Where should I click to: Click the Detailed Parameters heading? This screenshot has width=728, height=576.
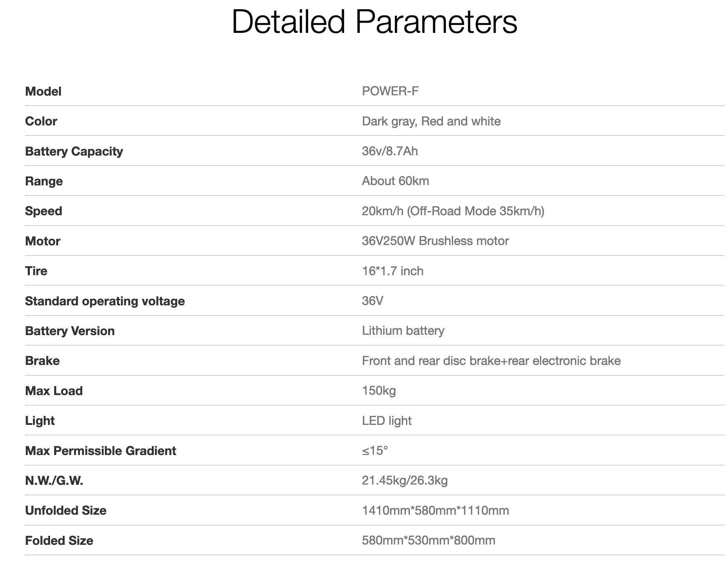[x=374, y=22]
